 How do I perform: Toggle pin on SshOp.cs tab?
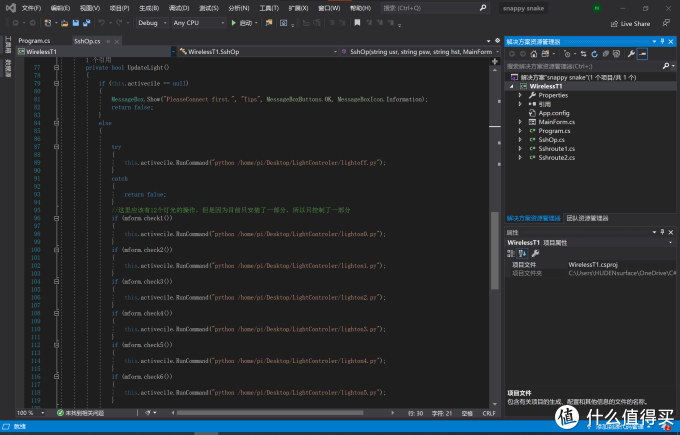pos(108,42)
